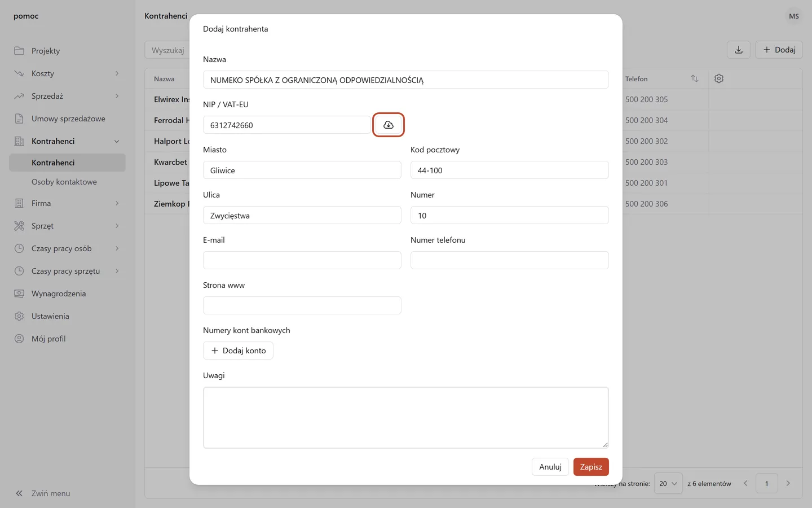Screen dimensions: 812x508
Task: Collapse the Kontrahenci submenu chevron
Action: [117, 141]
